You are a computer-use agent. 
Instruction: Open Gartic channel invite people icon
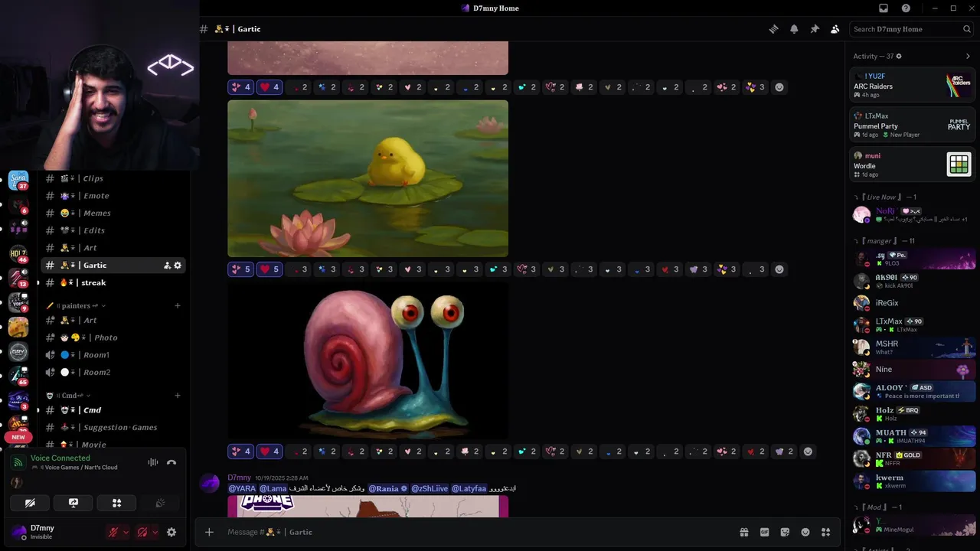167,266
